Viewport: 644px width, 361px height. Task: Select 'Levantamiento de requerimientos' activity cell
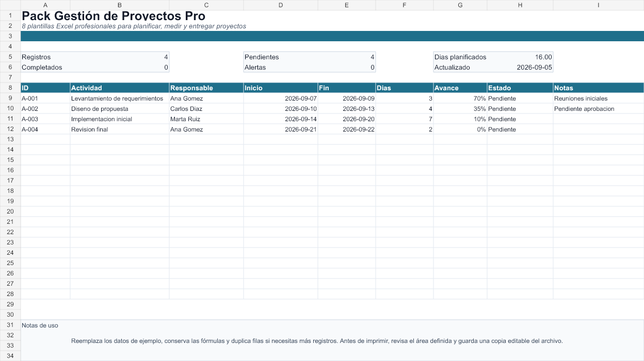pos(120,98)
